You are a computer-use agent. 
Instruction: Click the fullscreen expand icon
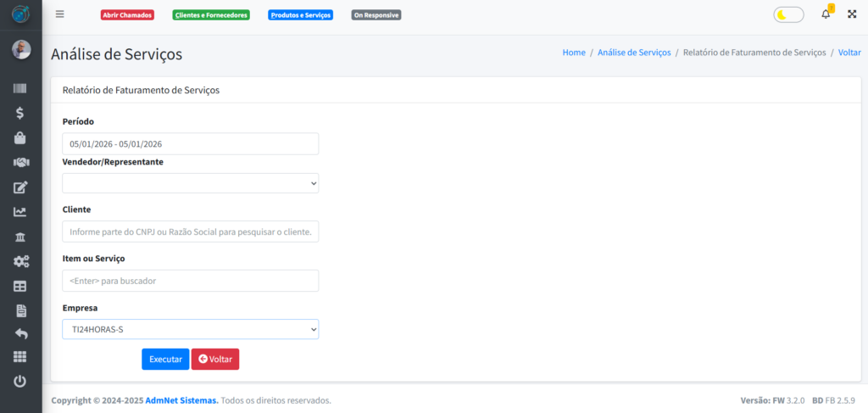(x=852, y=14)
